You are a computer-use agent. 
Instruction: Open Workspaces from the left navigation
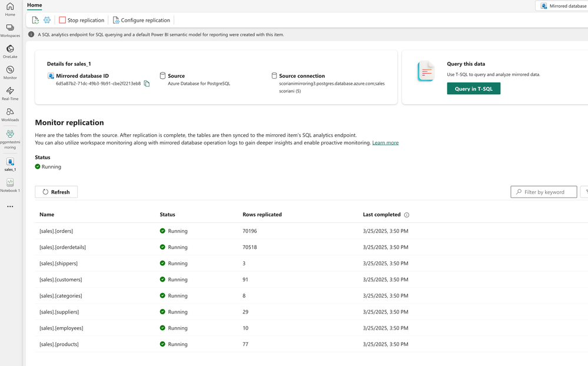click(10, 31)
